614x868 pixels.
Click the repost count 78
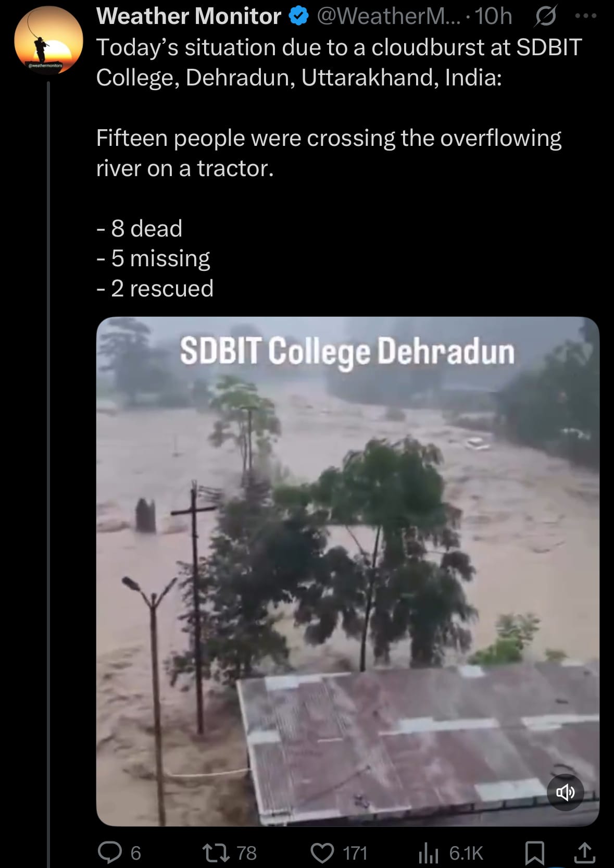pos(246,853)
